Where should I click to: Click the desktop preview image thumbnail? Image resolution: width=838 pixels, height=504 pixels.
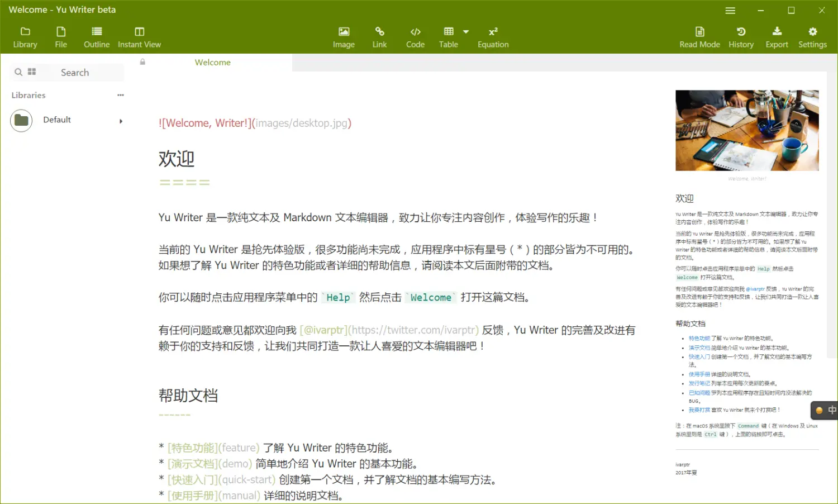pyautogui.click(x=747, y=130)
